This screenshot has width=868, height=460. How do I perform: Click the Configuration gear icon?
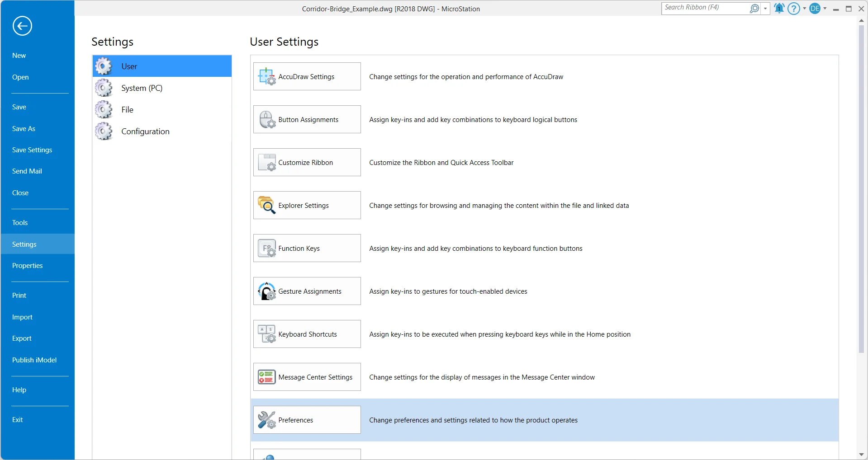tap(104, 131)
